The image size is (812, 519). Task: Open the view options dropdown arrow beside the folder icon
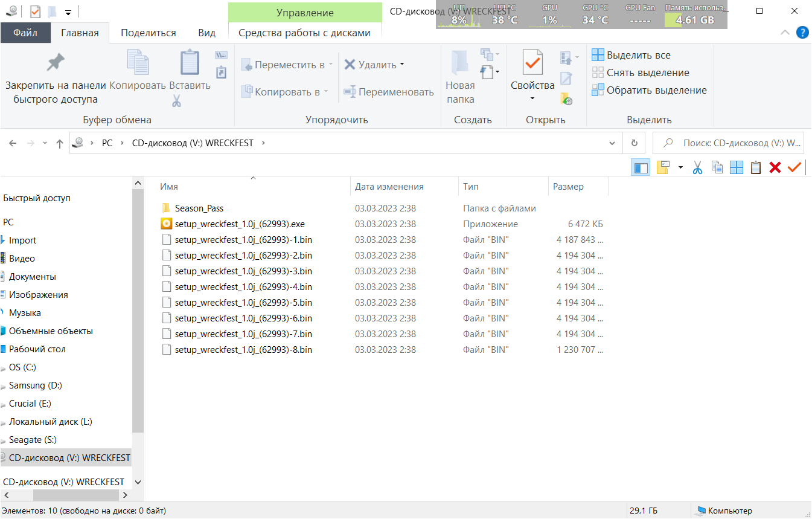click(x=680, y=167)
